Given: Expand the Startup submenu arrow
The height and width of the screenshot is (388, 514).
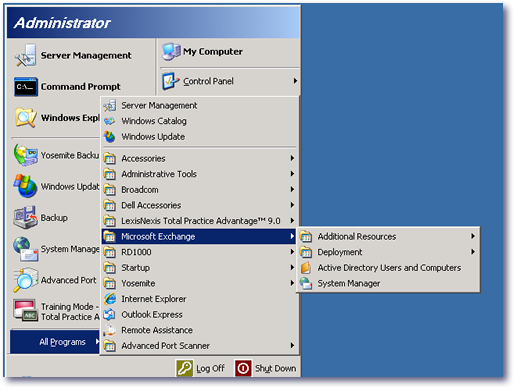Looking at the screenshot, I should tap(292, 267).
